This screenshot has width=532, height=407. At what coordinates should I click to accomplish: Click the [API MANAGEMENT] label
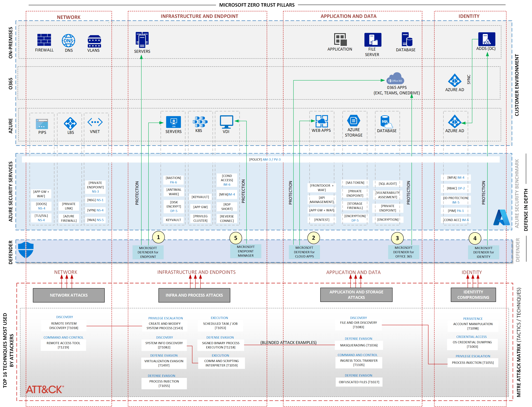pos(322,200)
